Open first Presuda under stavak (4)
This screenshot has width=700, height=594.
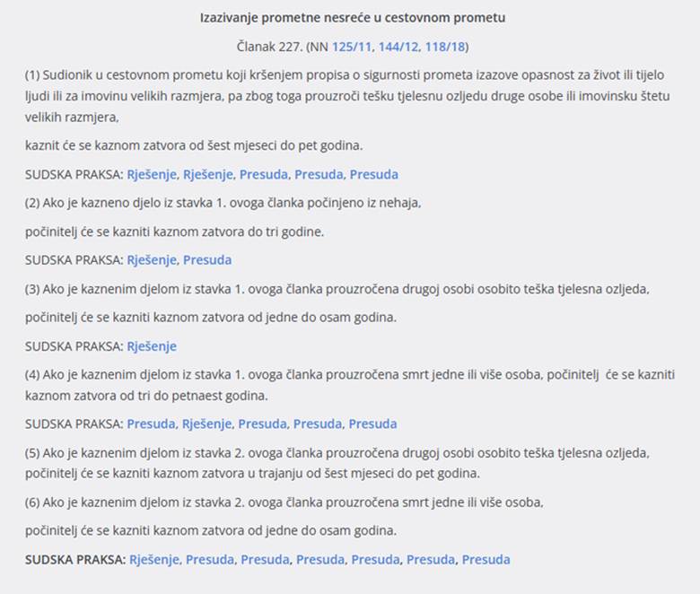point(151,424)
